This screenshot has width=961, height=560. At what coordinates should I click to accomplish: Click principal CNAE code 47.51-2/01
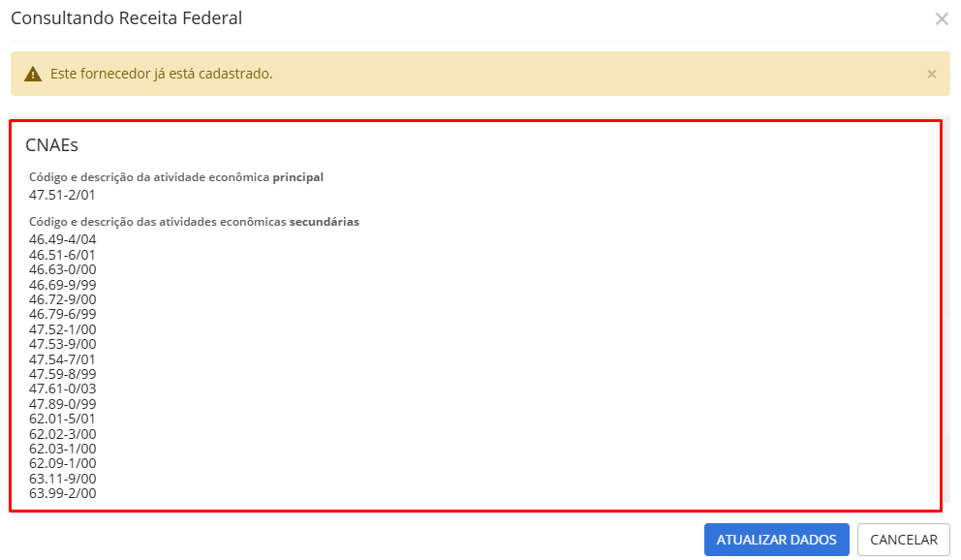[x=62, y=195]
